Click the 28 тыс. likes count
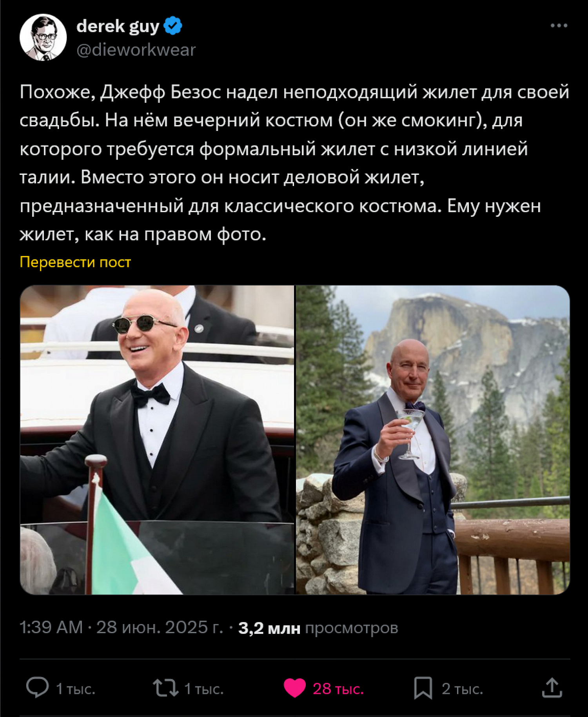 [338, 689]
